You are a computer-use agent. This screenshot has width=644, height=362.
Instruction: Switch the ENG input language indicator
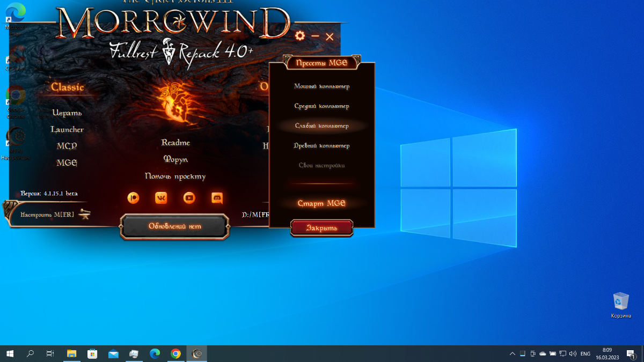586,354
